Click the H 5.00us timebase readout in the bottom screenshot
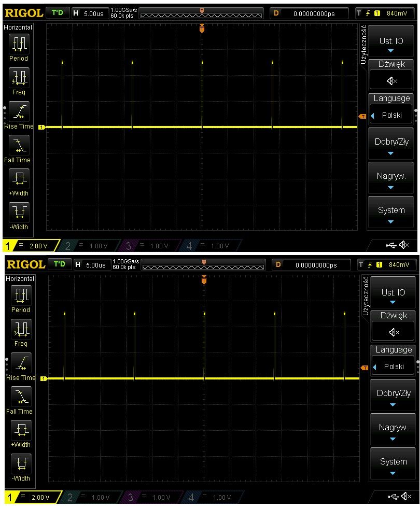This screenshot has height=507, width=420. click(x=91, y=265)
